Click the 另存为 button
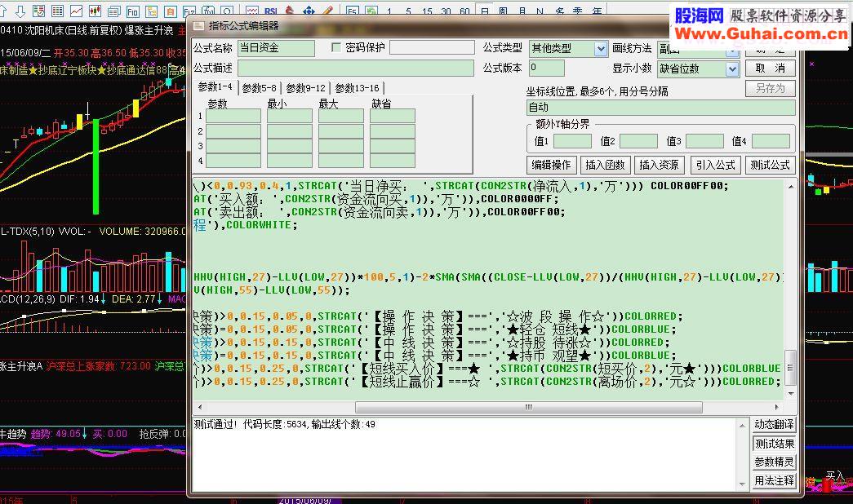 [x=771, y=88]
